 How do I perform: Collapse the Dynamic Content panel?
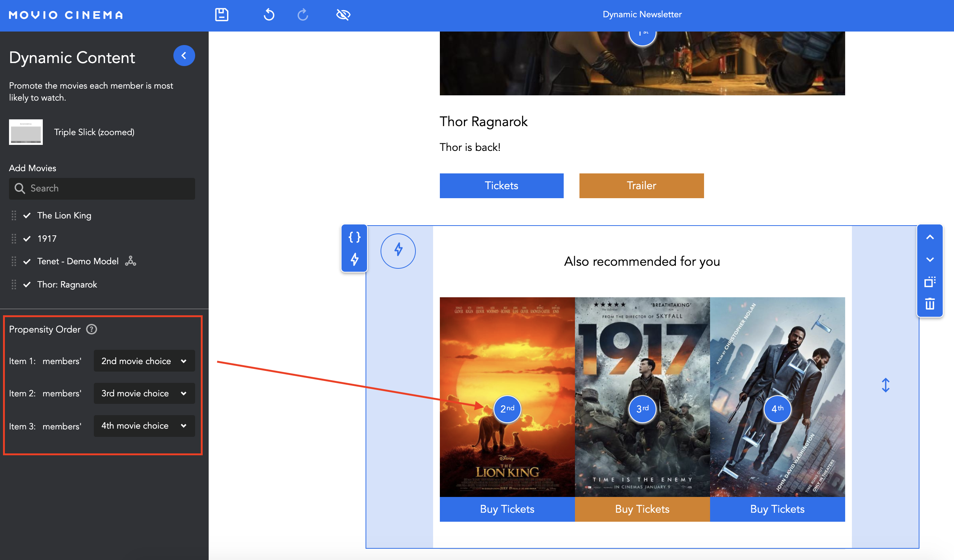(184, 56)
